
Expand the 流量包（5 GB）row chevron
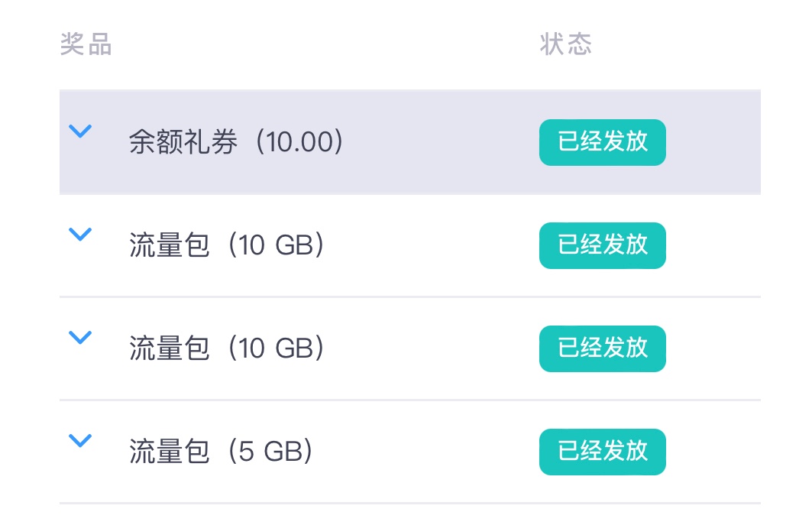(x=80, y=440)
